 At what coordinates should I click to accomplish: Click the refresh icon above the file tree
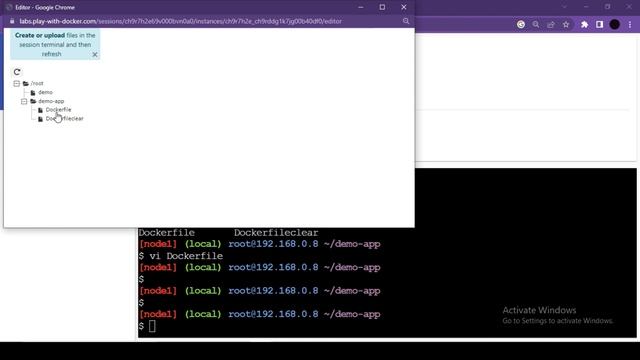click(17, 72)
